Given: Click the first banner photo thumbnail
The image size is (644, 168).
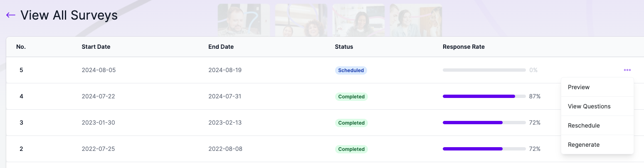Looking at the screenshot, I should click(244, 20).
